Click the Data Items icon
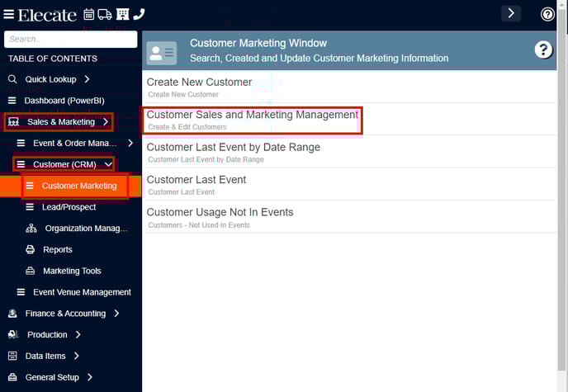Image resolution: width=568 pixels, height=392 pixels. (x=12, y=357)
